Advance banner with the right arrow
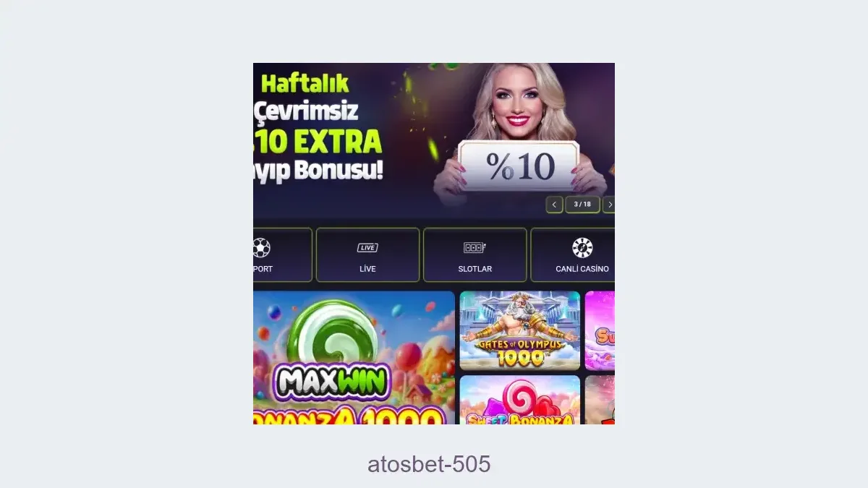The height and width of the screenshot is (488, 868). coord(609,205)
